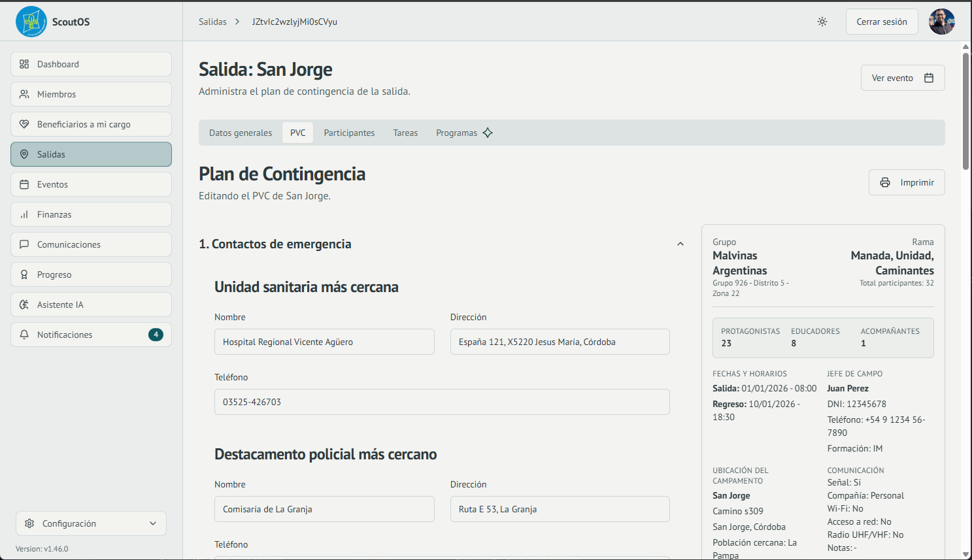Switch to the Participantes tab
This screenshot has width=972, height=560.
pos(349,133)
